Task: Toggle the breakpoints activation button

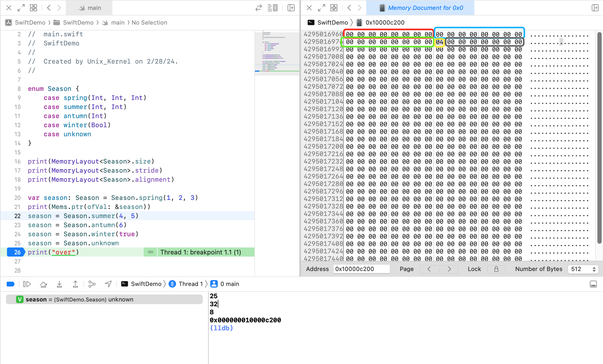Action: pyautogui.click(x=10, y=284)
